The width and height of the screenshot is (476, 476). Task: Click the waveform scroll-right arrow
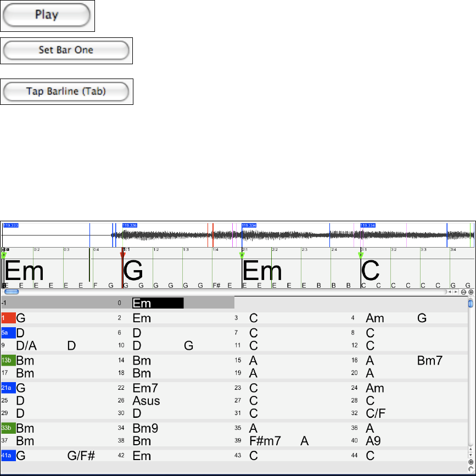[455, 292]
